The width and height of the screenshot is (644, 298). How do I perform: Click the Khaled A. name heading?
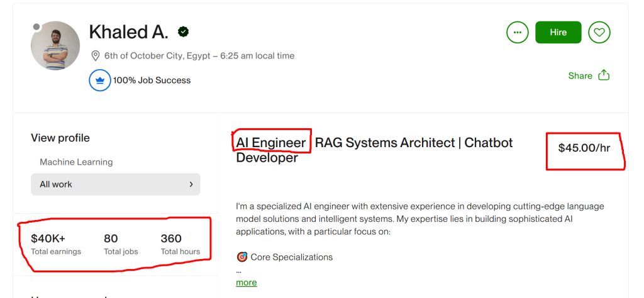128,31
